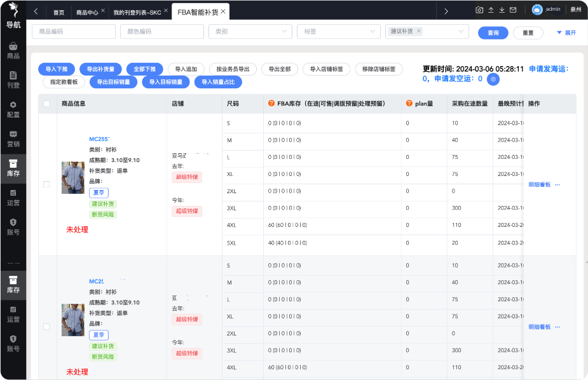Check the first product row checkbox
Screen dimensions: 588x380
[x=46, y=184]
